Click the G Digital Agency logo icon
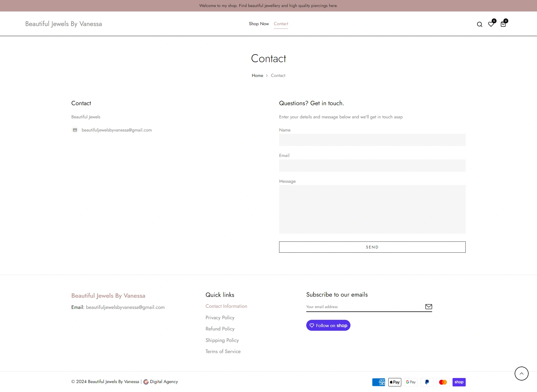 click(146, 382)
